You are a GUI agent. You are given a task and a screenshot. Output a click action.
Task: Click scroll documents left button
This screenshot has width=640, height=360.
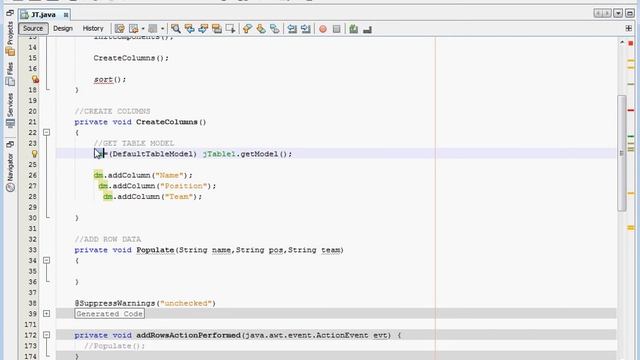598,13
